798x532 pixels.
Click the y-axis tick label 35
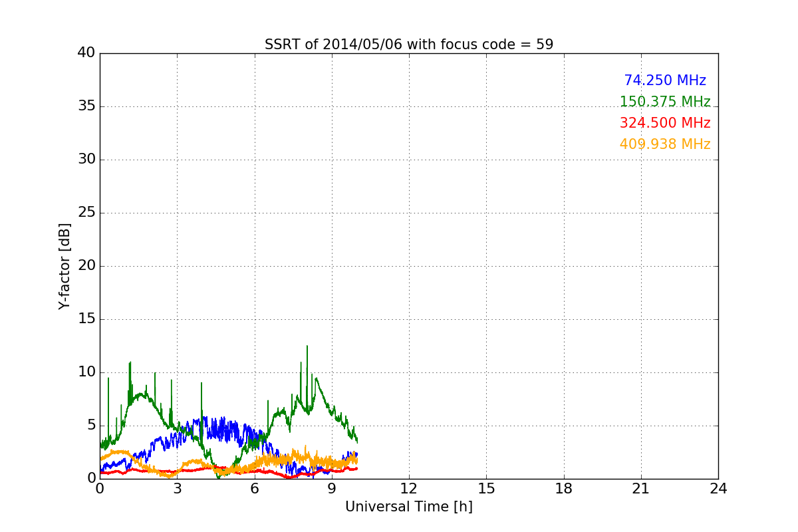point(86,106)
